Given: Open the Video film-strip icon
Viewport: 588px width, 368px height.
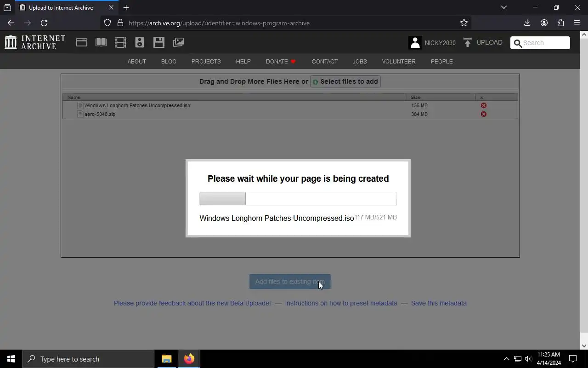Looking at the screenshot, I should point(120,42).
